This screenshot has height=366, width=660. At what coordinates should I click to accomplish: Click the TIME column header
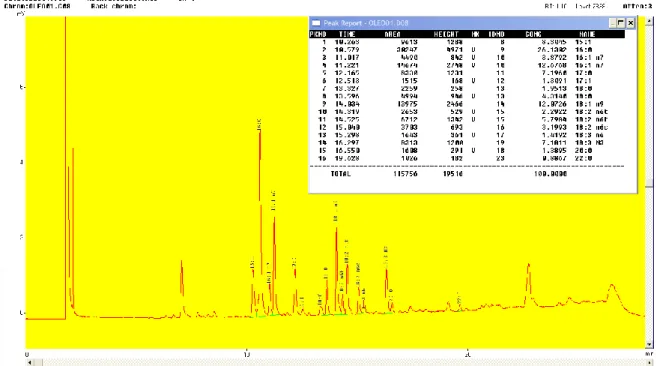click(347, 34)
